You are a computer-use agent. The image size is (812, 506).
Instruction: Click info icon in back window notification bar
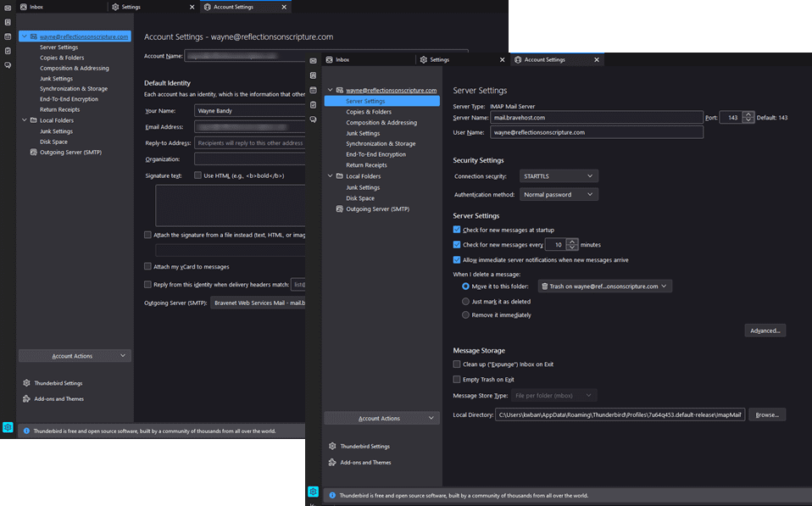pyautogui.click(x=26, y=431)
